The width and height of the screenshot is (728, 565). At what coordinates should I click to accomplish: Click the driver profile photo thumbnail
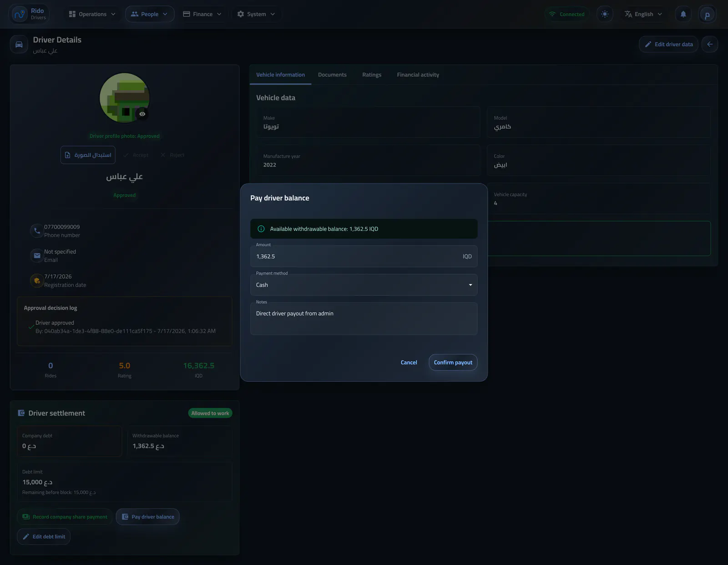pos(124,97)
